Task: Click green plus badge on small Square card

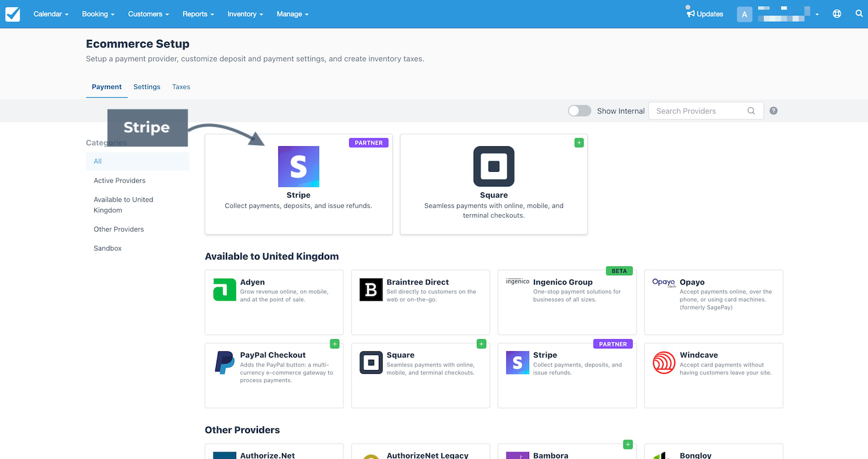Action: 481,344
